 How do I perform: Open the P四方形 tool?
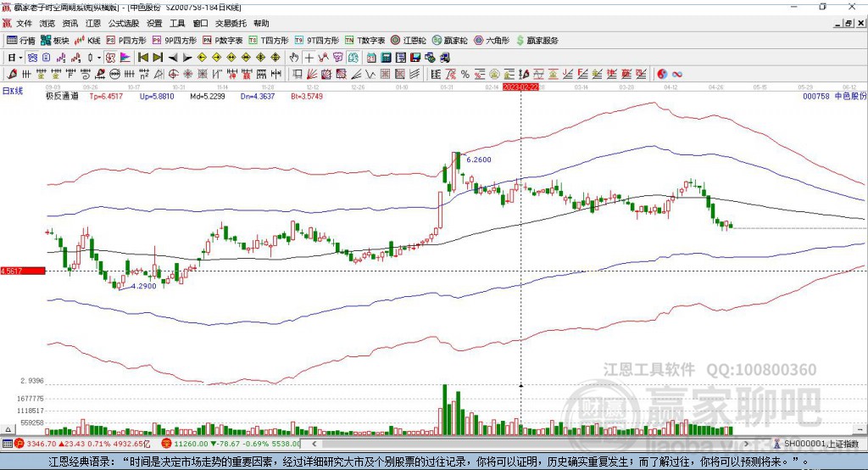click(126, 41)
